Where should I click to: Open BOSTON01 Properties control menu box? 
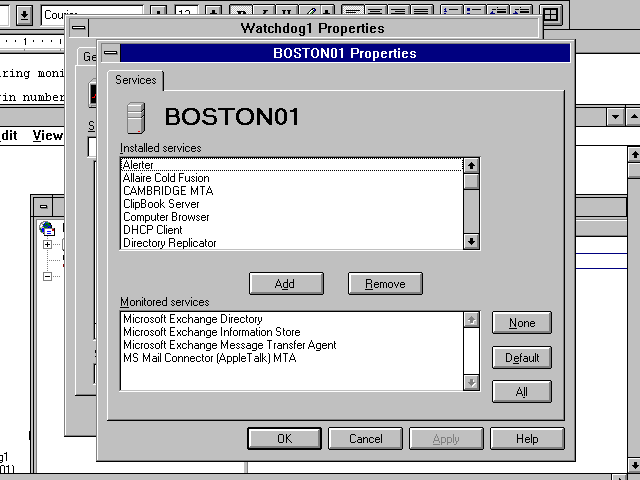pos(111,53)
